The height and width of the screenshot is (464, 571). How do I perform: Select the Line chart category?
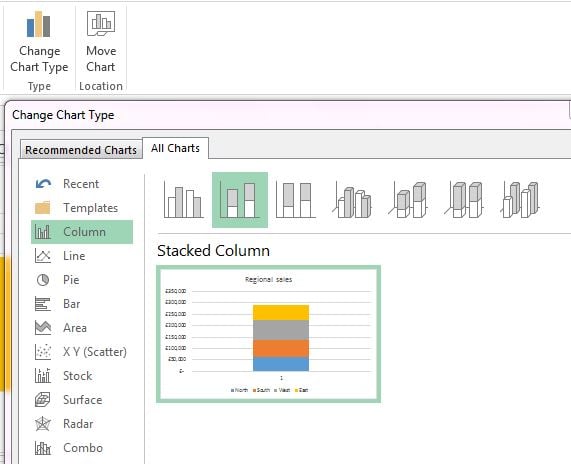pyautogui.click(x=82, y=256)
